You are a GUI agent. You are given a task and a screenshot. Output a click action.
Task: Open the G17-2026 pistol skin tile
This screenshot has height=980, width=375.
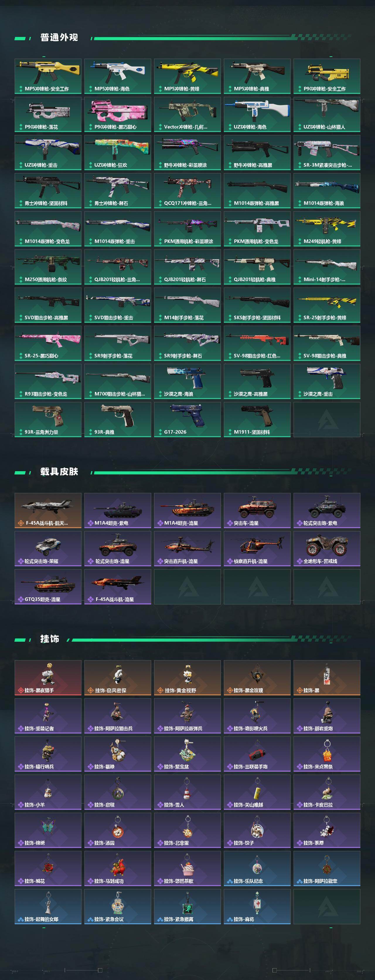click(x=187, y=420)
